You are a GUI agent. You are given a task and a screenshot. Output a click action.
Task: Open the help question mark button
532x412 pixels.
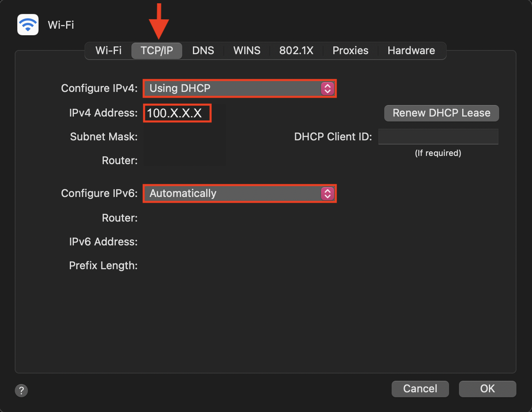(x=21, y=390)
